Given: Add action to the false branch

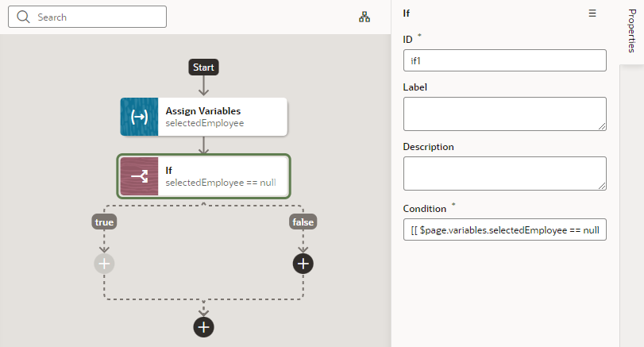Looking at the screenshot, I should click(303, 264).
